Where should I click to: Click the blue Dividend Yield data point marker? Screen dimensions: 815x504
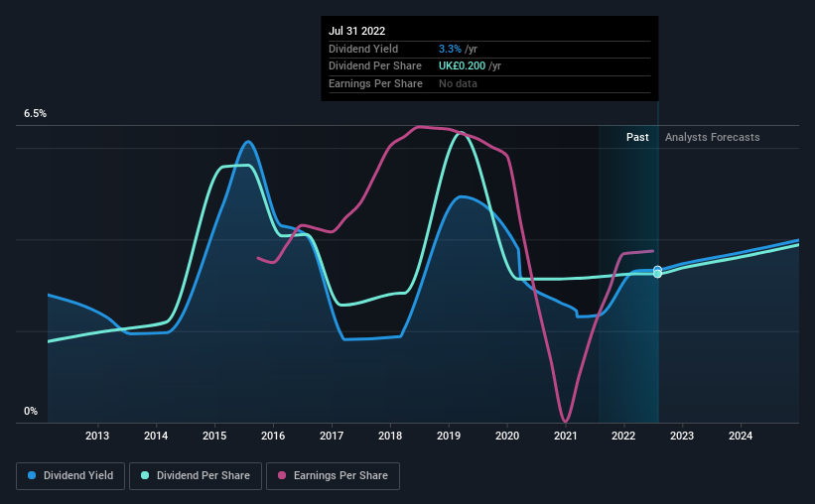pyautogui.click(x=657, y=269)
